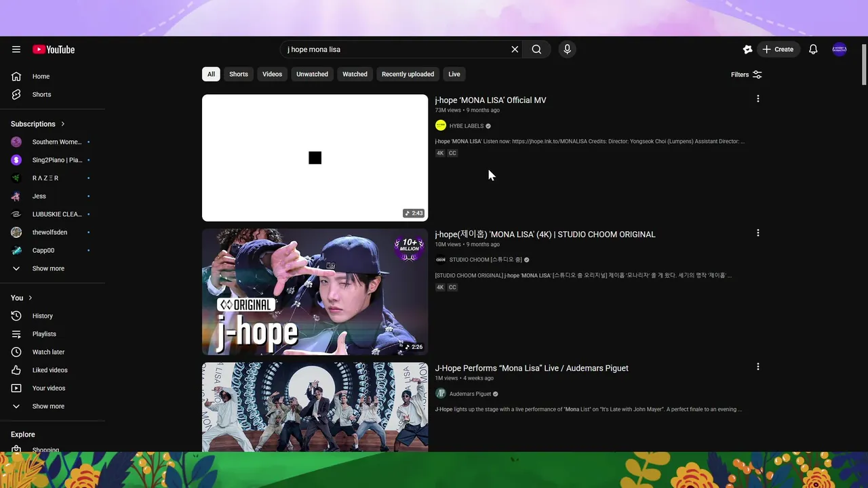Open the MONA LISA Official MV thumbnail

point(315,158)
